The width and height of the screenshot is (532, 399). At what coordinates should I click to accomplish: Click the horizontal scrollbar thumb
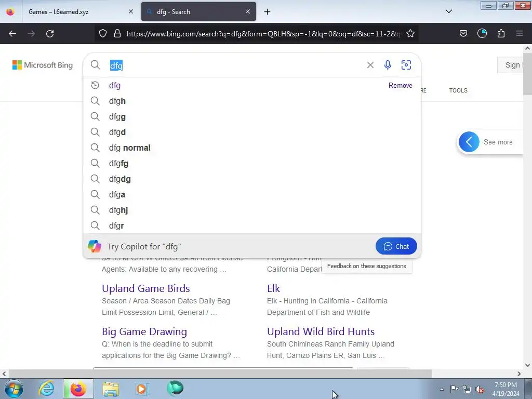(220, 374)
